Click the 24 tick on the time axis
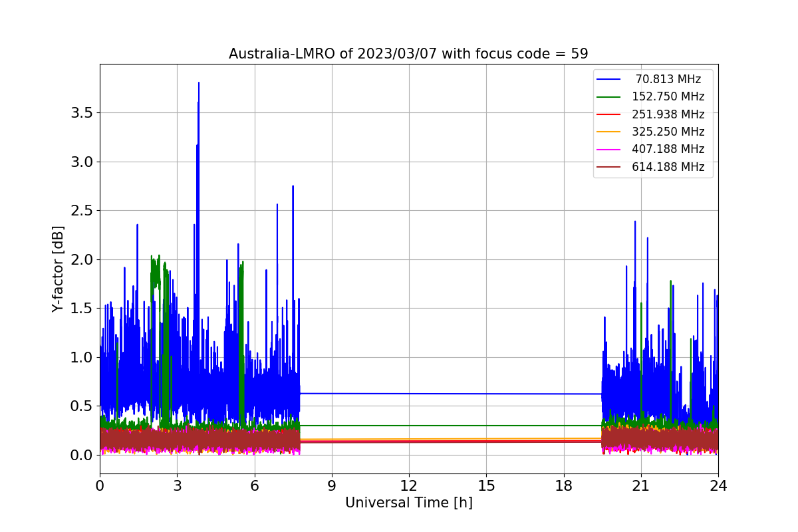 (718, 485)
